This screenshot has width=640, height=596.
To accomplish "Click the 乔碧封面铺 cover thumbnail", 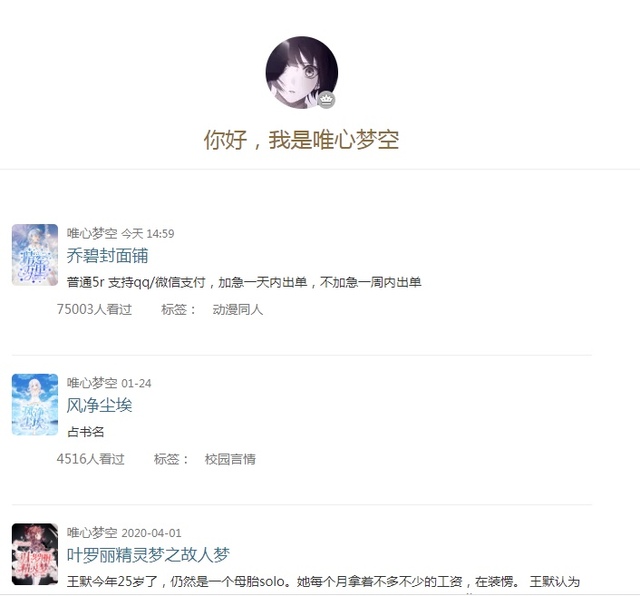I will pyautogui.click(x=35, y=255).
